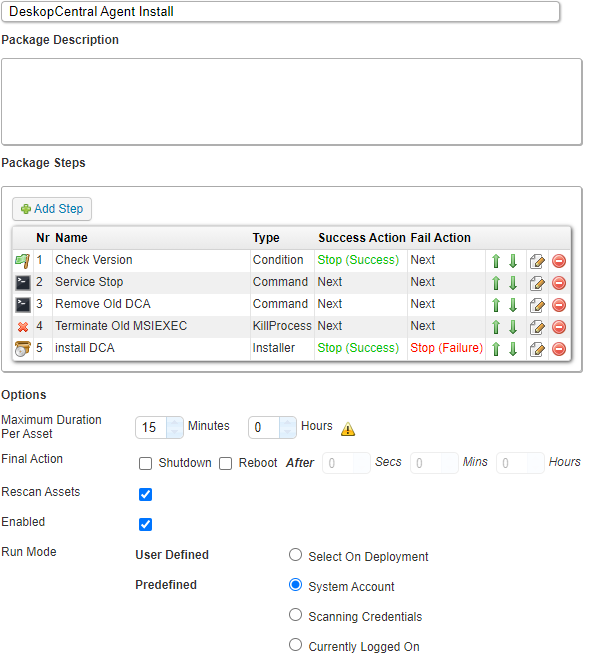Click the red Stop (Failure) cell
The height and width of the screenshot is (660, 600).
click(x=446, y=348)
